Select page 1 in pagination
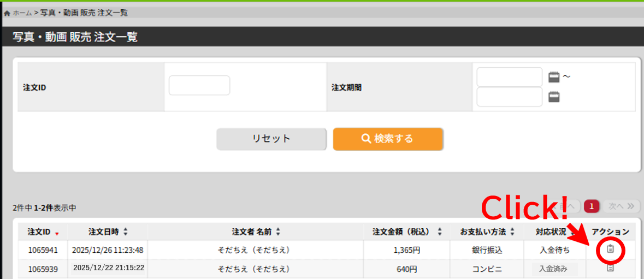 pos(592,206)
